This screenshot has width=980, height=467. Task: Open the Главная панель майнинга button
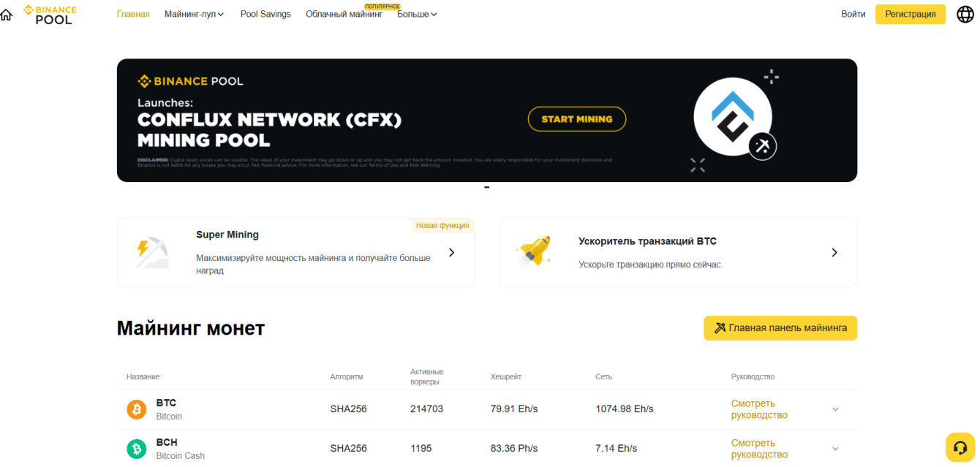click(780, 328)
